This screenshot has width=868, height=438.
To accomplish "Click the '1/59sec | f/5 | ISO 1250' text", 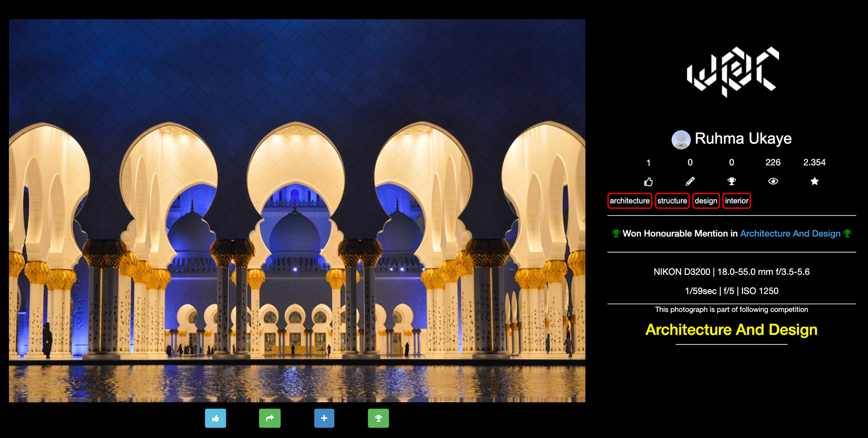I will (x=731, y=291).
